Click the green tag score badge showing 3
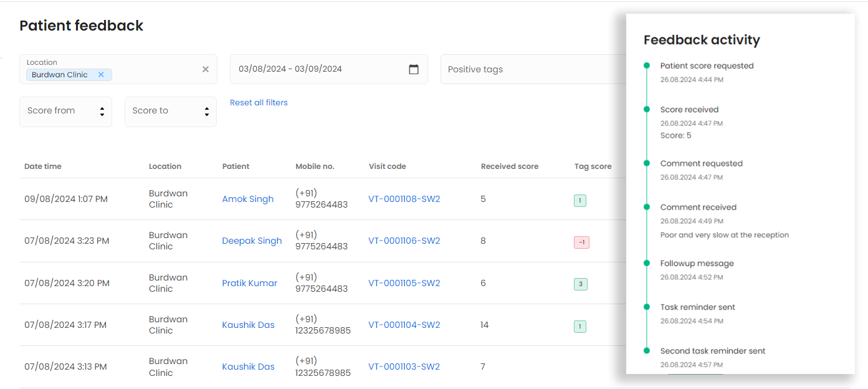The width and height of the screenshot is (868, 389). [580, 284]
